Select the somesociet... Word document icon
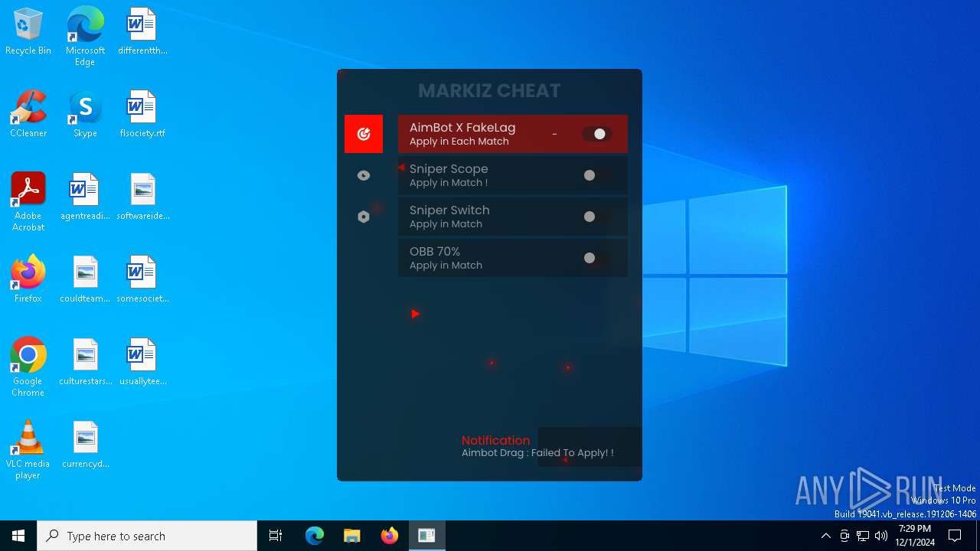The height and width of the screenshot is (551, 980). (x=142, y=279)
